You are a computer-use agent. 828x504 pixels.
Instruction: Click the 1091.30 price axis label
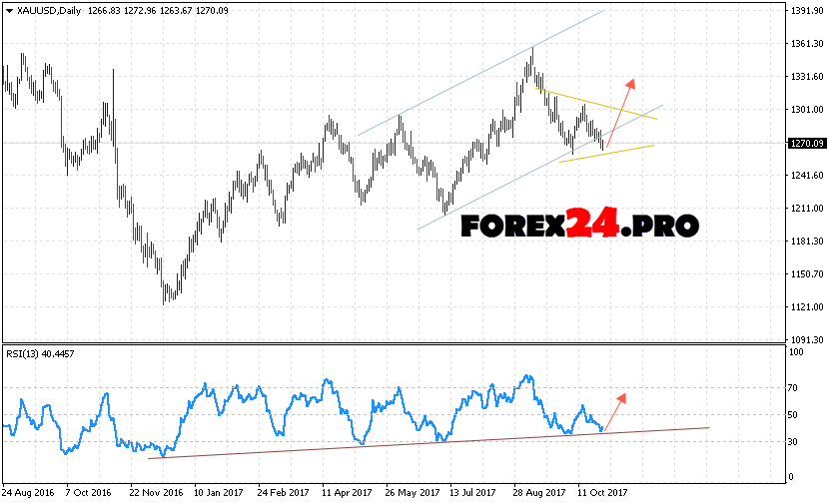pyautogui.click(x=804, y=340)
